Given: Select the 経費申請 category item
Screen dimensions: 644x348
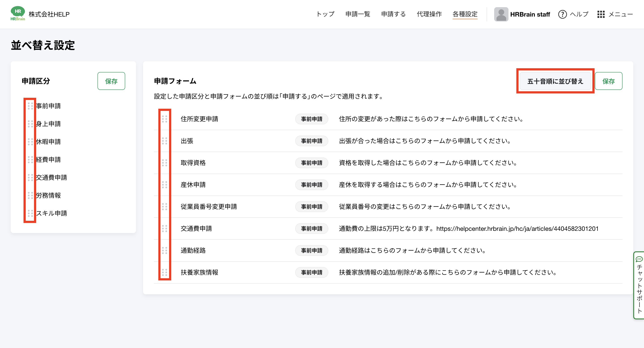Looking at the screenshot, I should tap(49, 159).
